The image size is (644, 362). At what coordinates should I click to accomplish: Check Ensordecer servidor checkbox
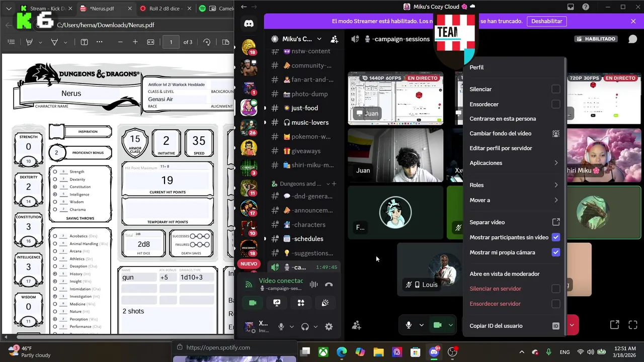coord(555,304)
